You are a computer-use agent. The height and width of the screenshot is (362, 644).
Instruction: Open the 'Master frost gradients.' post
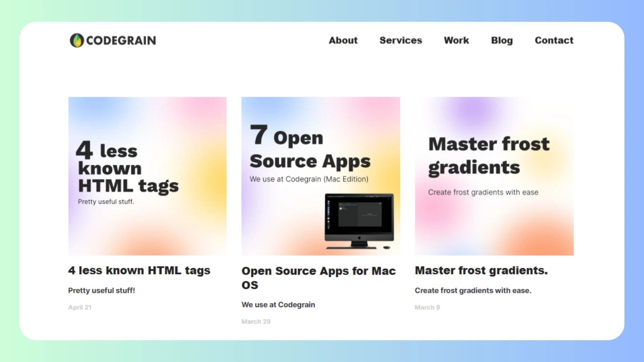tap(481, 270)
